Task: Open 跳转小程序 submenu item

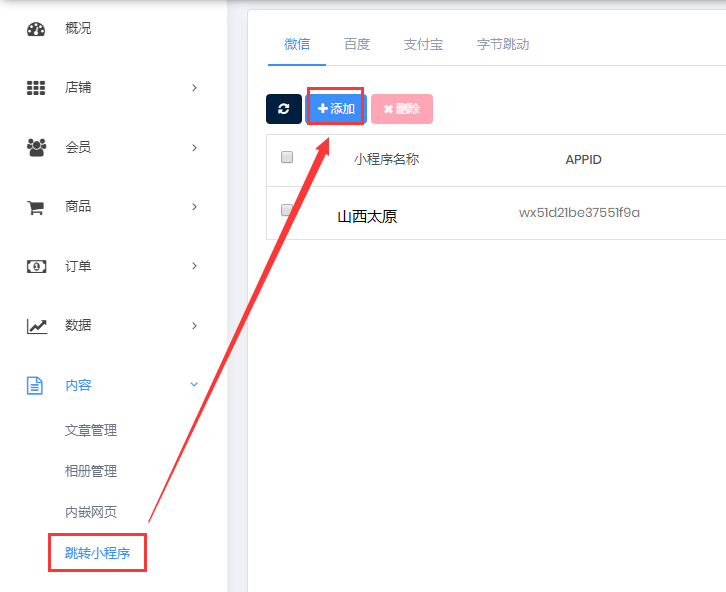Action: coord(97,553)
